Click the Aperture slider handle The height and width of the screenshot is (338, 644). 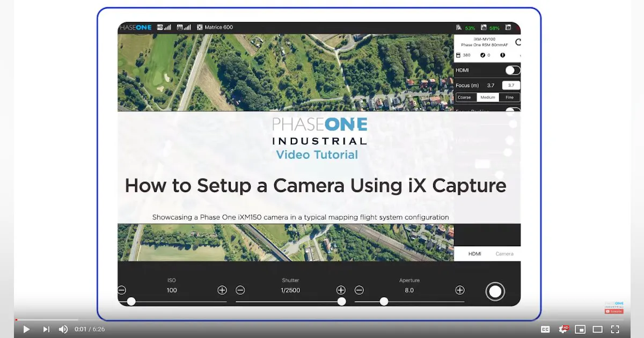[384, 302]
